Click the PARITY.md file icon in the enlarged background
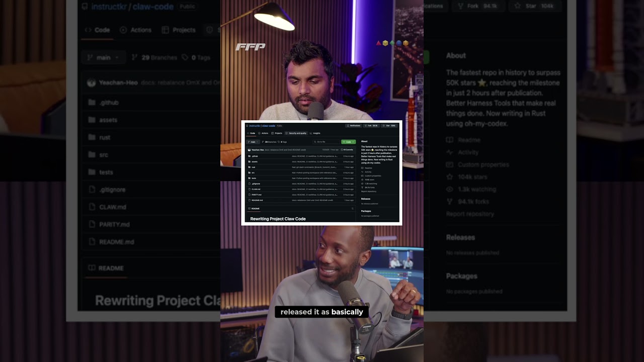This screenshot has width=644, height=362. [92, 224]
